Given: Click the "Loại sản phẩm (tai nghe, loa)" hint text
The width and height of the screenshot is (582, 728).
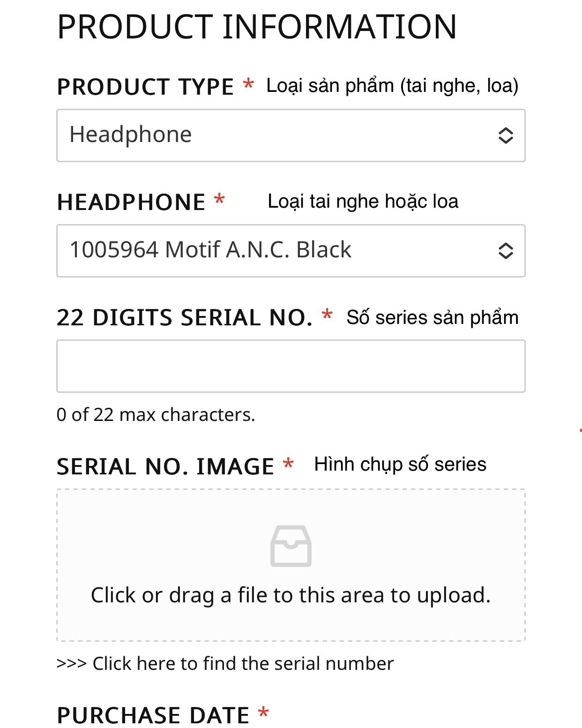Looking at the screenshot, I should pos(392,86).
